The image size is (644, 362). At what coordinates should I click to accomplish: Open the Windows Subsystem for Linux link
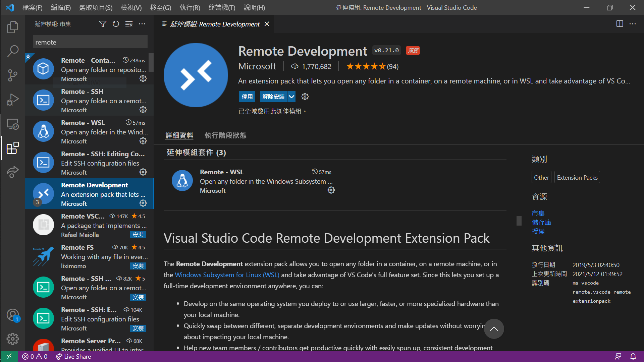(227, 275)
